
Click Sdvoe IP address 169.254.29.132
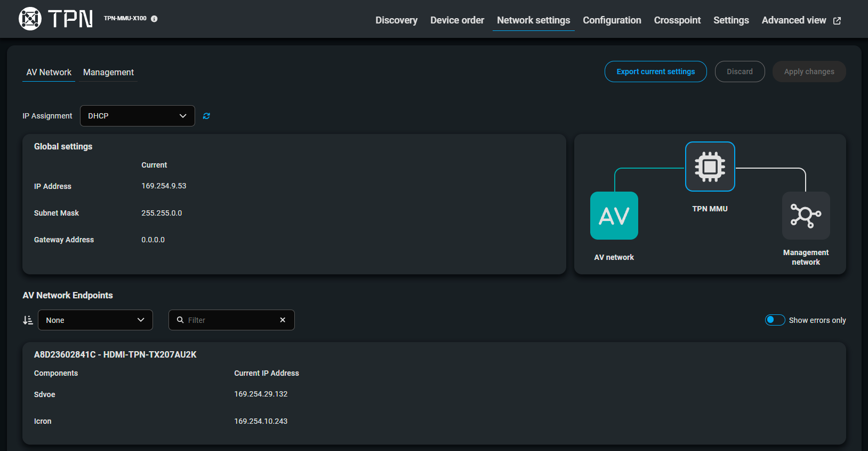tap(261, 394)
